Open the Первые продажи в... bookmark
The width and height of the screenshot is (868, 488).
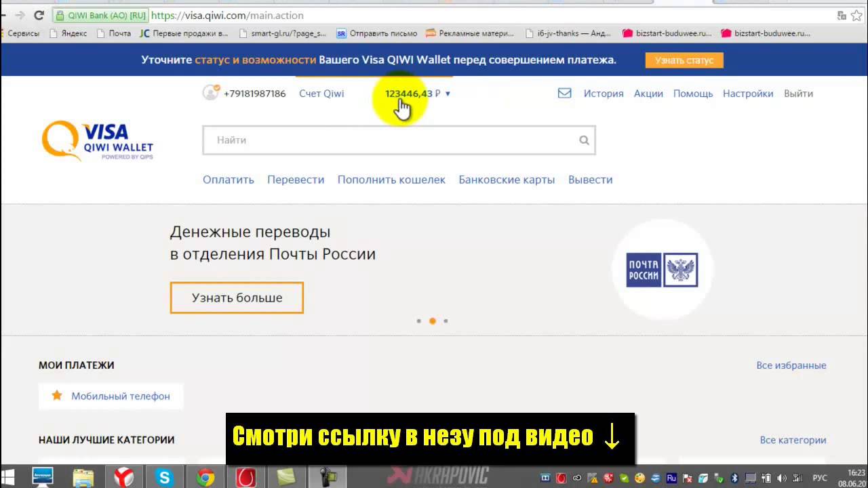tap(184, 33)
